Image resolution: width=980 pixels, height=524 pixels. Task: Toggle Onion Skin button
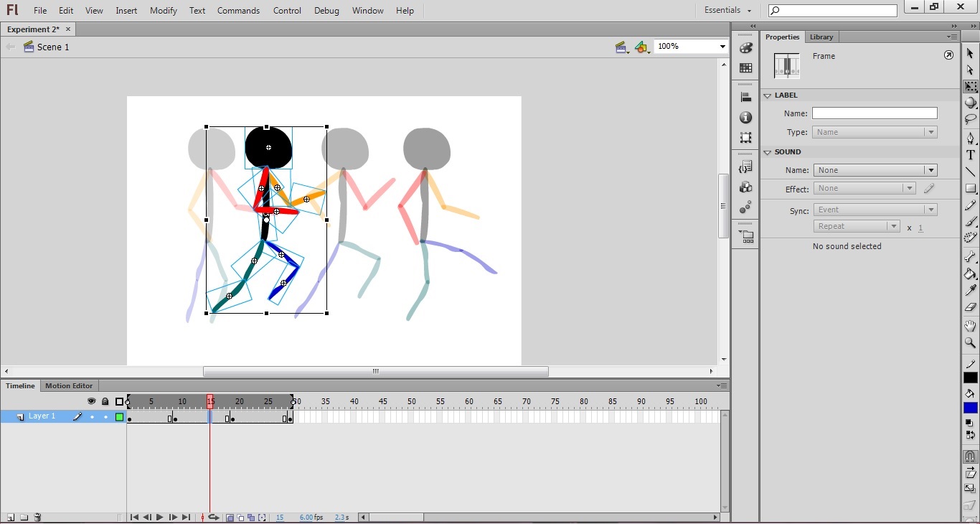tap(230, 518)
